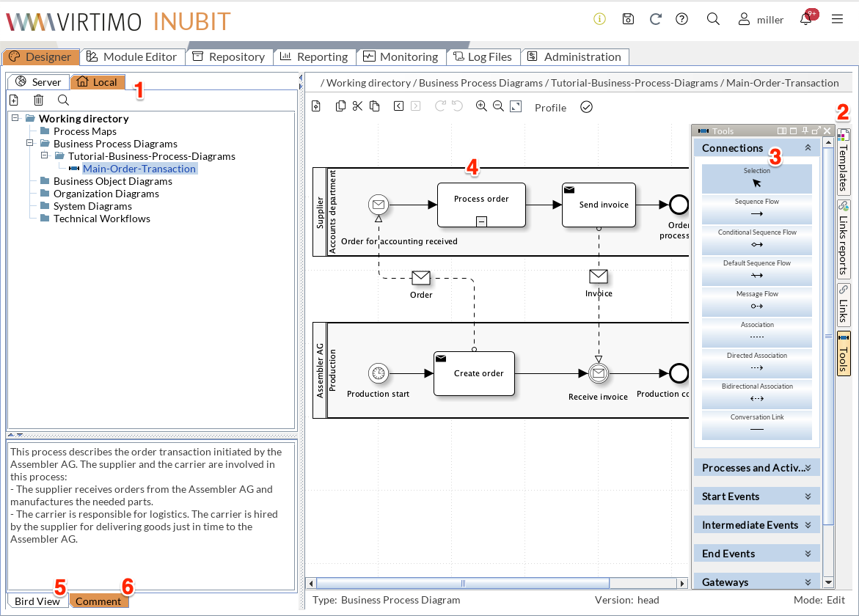Expand the Start Events section
The height and width of the screenshot is (616, 859).
756,496
